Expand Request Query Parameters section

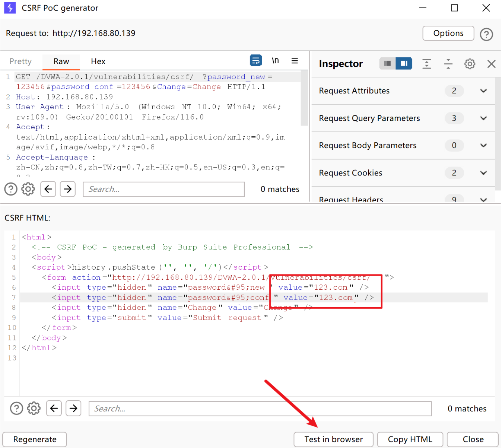tap(483, 118)
